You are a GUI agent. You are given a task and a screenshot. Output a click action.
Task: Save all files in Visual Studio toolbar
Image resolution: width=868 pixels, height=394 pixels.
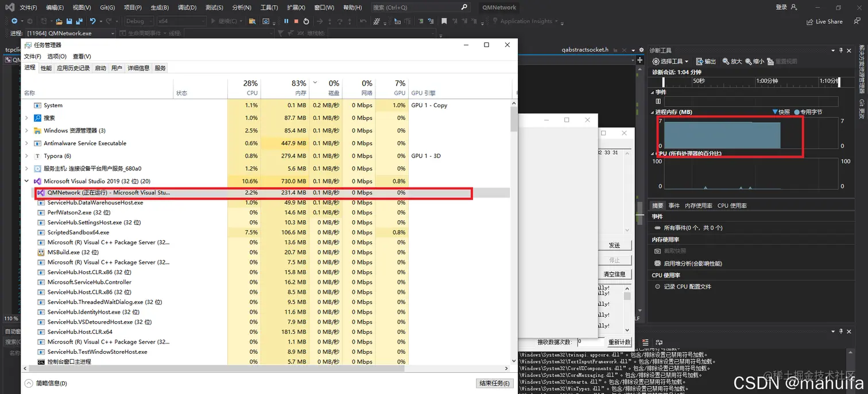coord(79,21)
